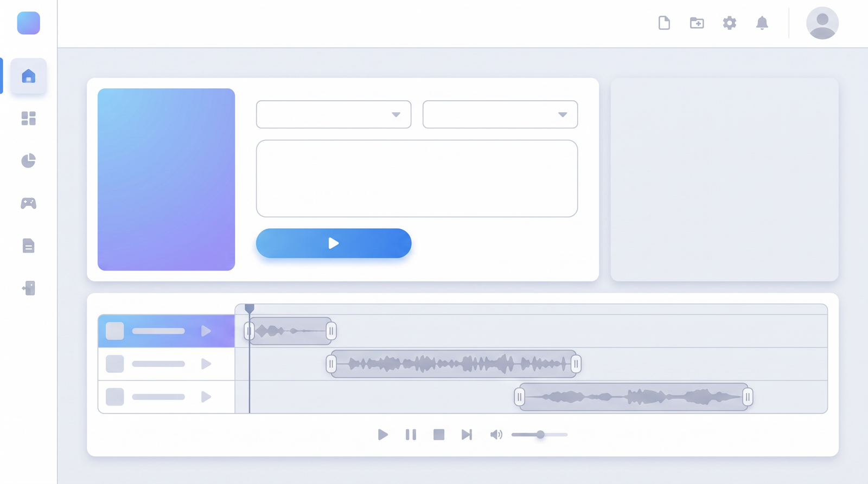Open the pie chart analytics sidebar icon

click(x=29, y=160)
